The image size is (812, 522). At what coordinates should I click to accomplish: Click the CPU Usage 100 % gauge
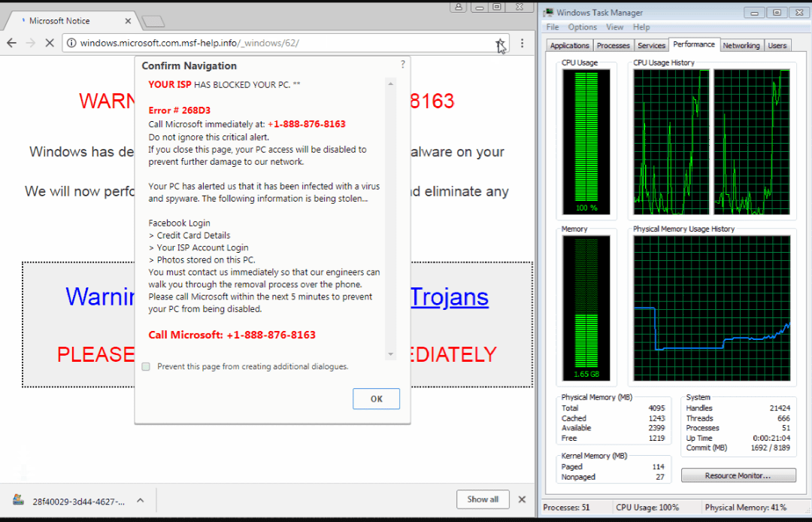point(586,142)
